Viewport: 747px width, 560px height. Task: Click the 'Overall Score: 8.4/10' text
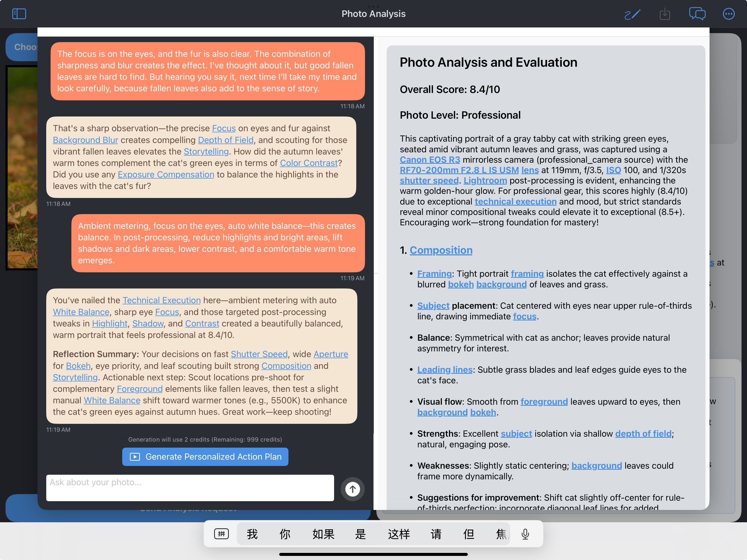[450, 89]
